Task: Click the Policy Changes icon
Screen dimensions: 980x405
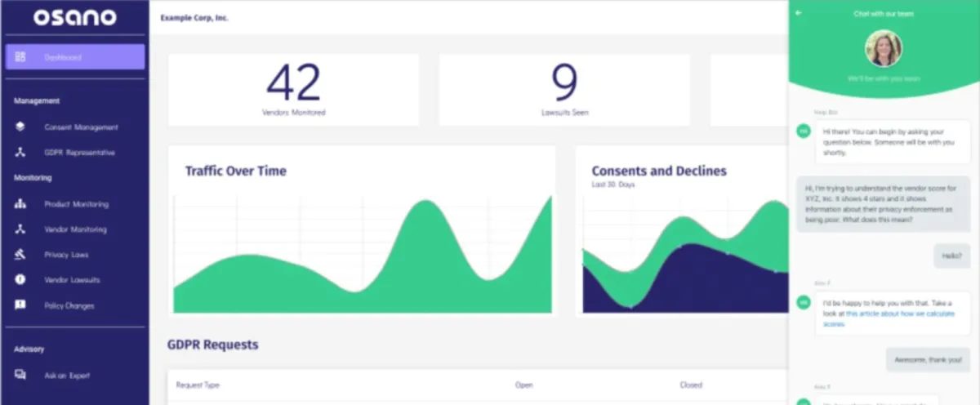Action: coord(20,305)
